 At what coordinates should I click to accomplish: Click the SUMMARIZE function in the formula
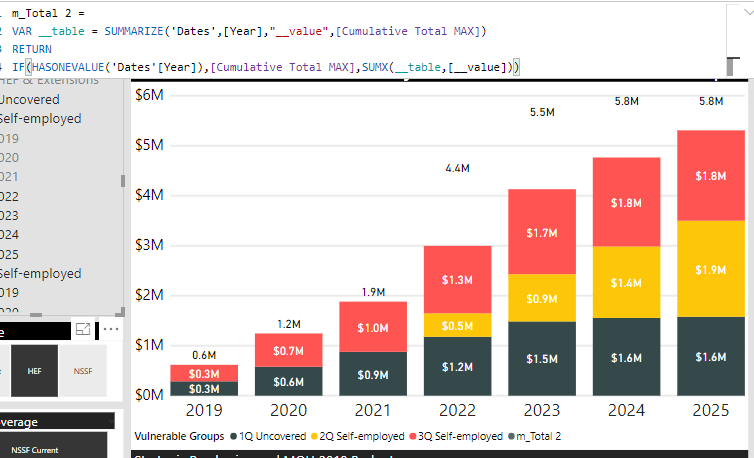tap(134, 31)
